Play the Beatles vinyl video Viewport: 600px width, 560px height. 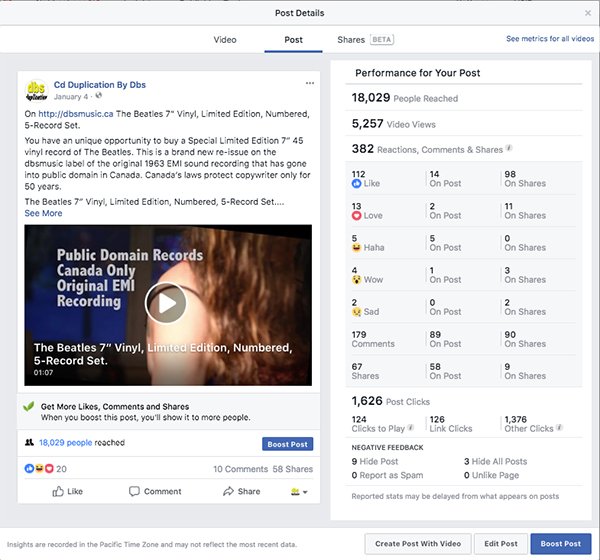(x=167, y=303)
